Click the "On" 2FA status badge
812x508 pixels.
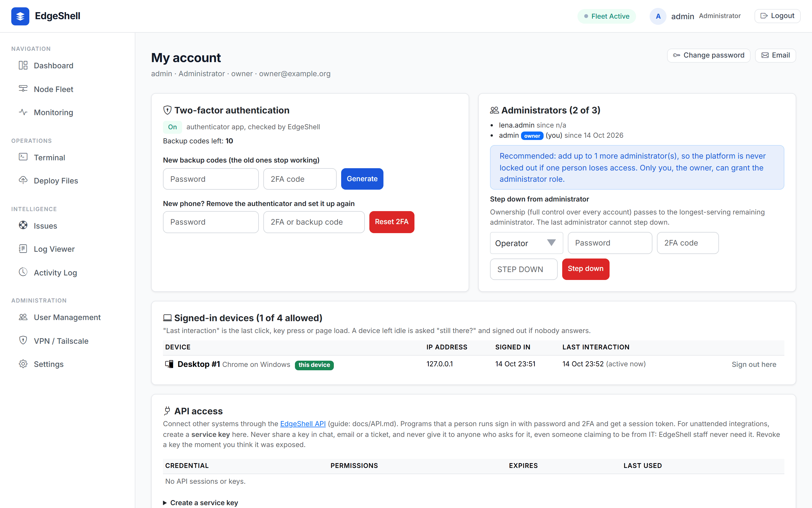(x=173, y=127)
